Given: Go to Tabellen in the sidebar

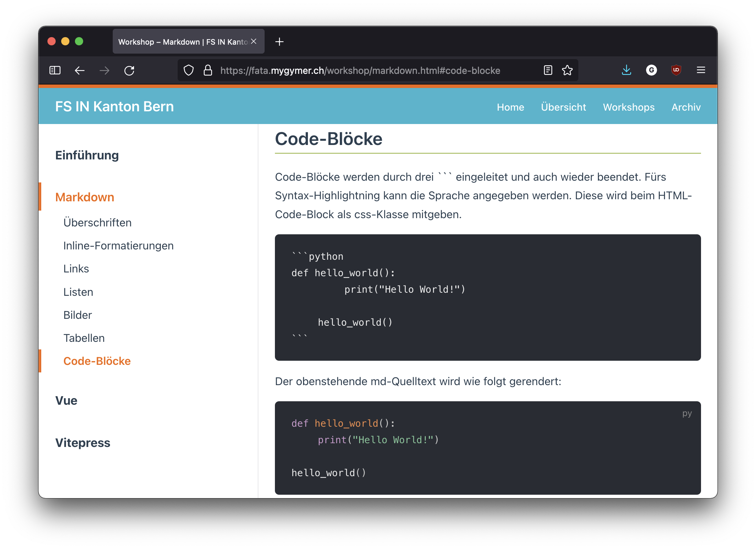Looking at the screenshot, I should pos(84,338).
